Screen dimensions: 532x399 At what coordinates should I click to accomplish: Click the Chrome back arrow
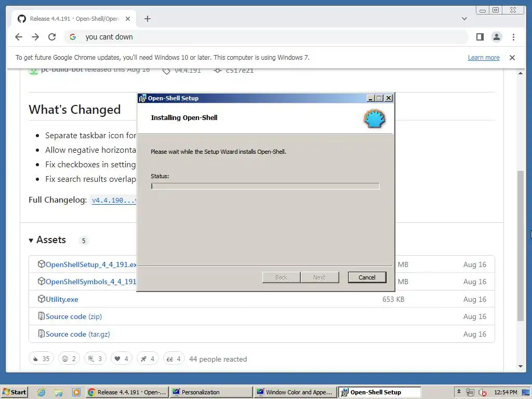(x=19, y=37)
